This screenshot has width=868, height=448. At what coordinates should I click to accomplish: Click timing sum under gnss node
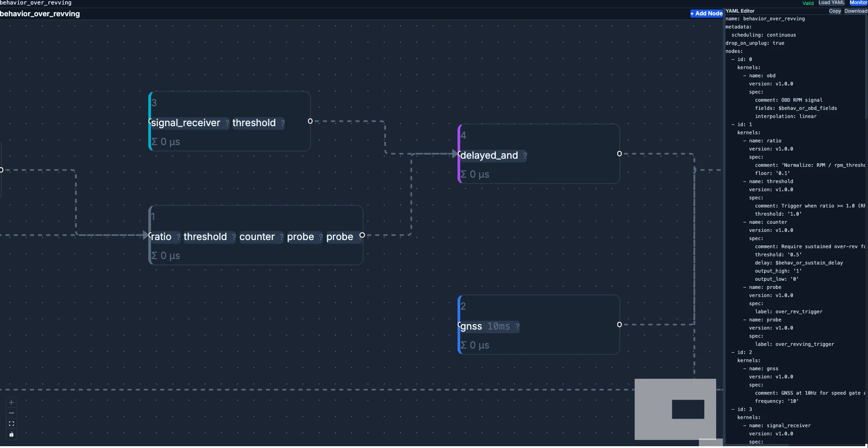point(475,345)
